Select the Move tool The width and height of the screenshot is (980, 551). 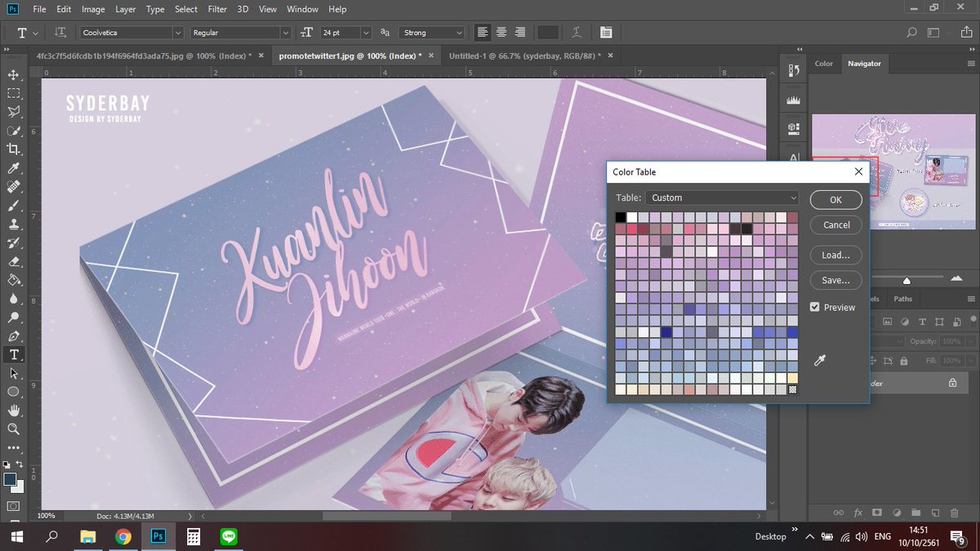tap(13, 75)
